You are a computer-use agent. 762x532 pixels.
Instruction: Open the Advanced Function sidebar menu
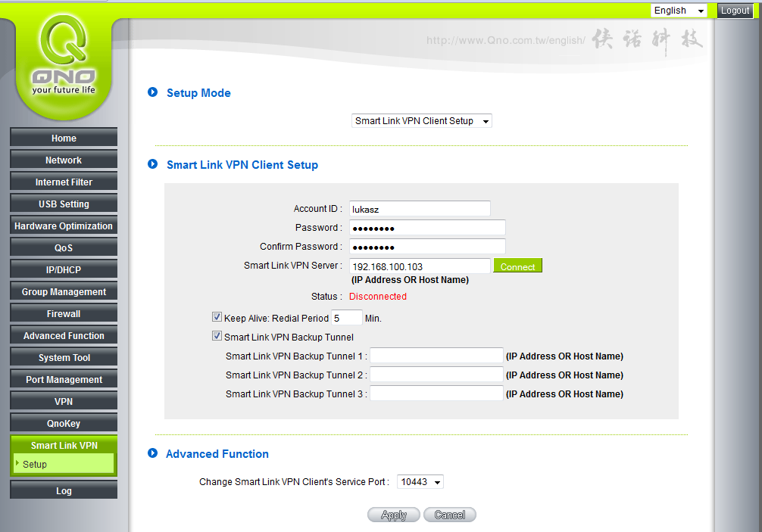pos(64,335)
